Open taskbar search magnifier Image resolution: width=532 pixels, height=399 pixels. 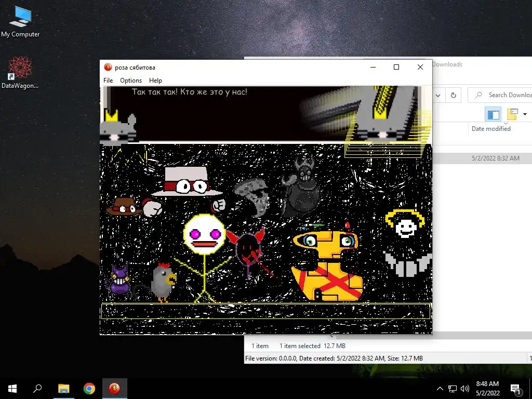pos(37,389)
